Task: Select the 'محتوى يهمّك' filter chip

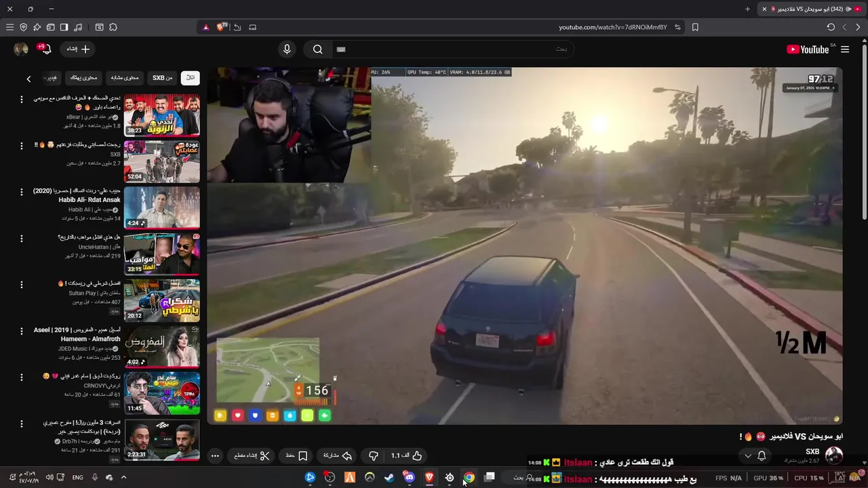Action: [84, 78]
